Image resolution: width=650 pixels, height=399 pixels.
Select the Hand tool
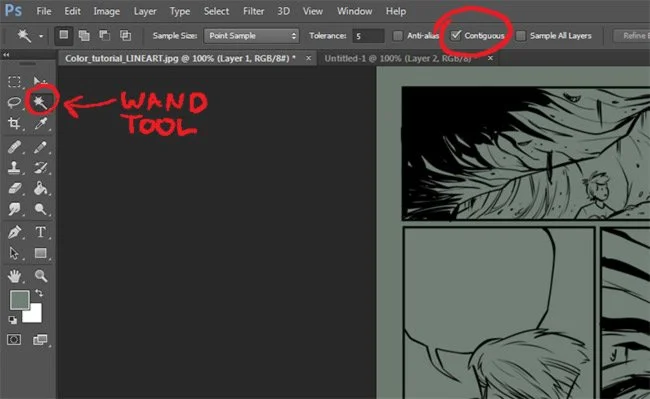15,276
